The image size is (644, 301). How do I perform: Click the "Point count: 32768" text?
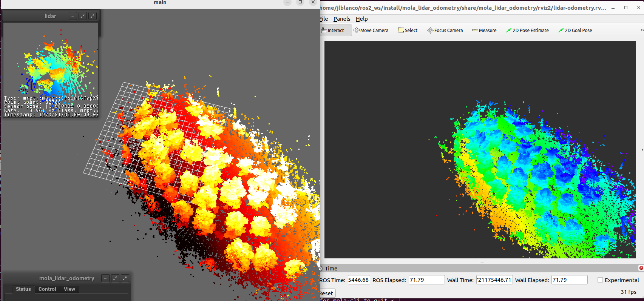pos(32,102)
